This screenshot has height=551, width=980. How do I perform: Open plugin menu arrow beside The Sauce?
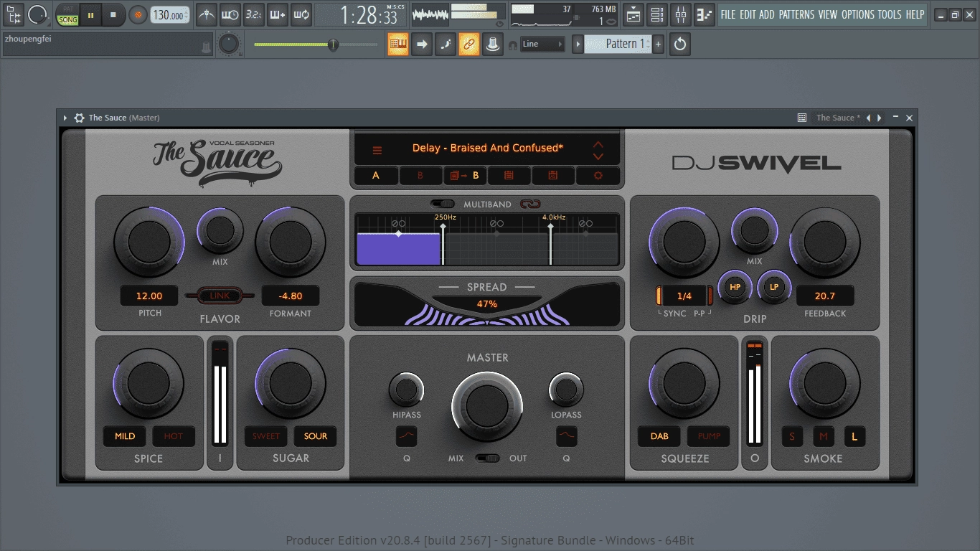click(65, 118)
